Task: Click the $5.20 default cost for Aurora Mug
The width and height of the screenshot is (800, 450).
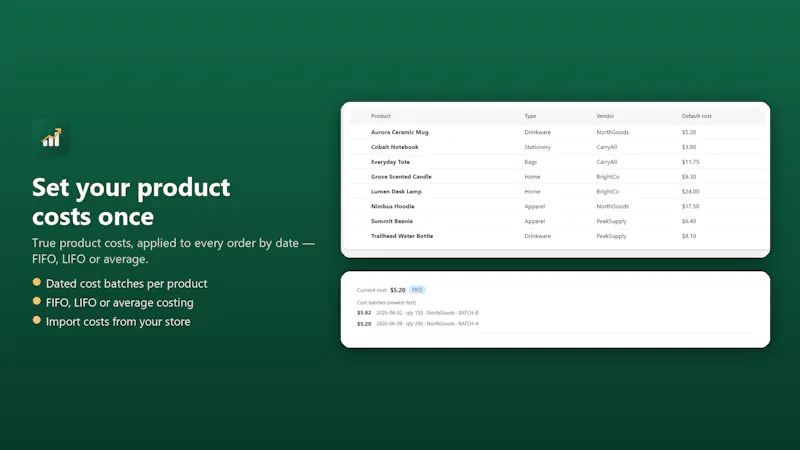Action: pyautogui.click(x=689, y=132)
